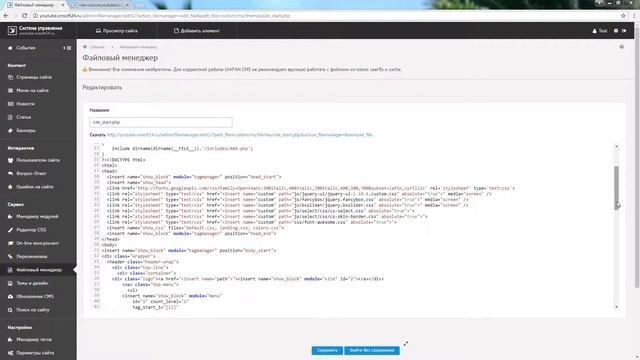Select 'Файловый менеджер' sidebar item
This screenshot has height=360, width=640.
click(x=38, y=270)
